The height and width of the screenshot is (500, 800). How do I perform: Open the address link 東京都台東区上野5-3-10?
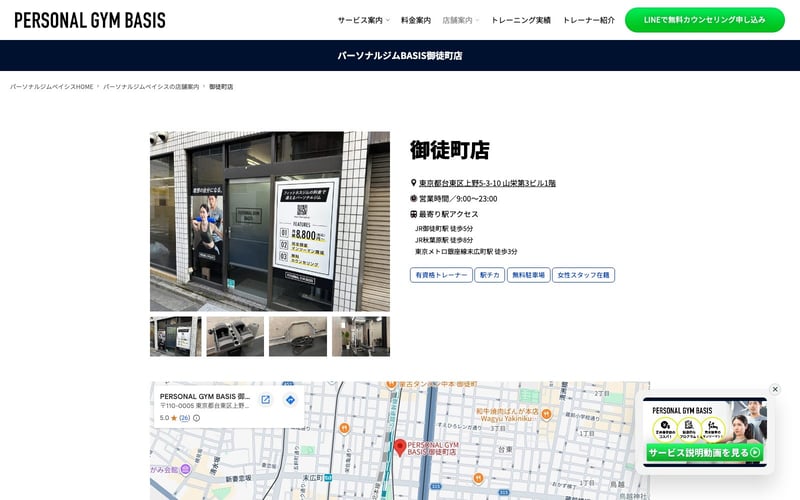pyautogui.click(x=487, y=183)
